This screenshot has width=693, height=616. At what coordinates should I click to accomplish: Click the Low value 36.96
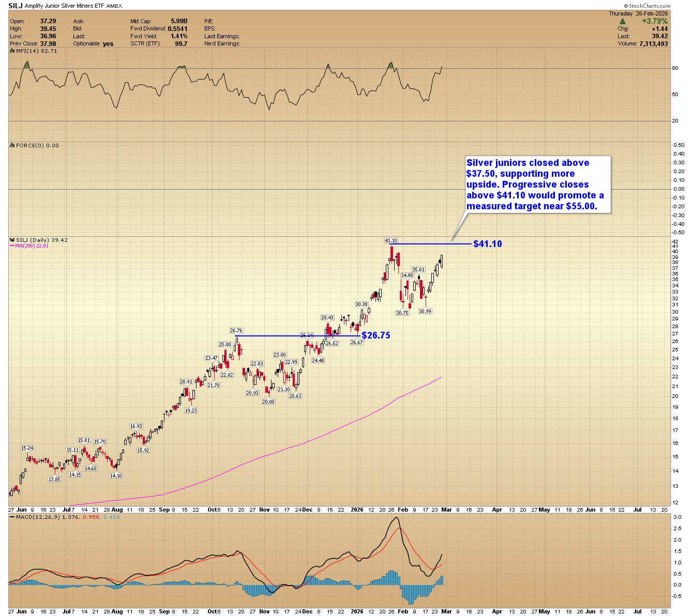48,36
